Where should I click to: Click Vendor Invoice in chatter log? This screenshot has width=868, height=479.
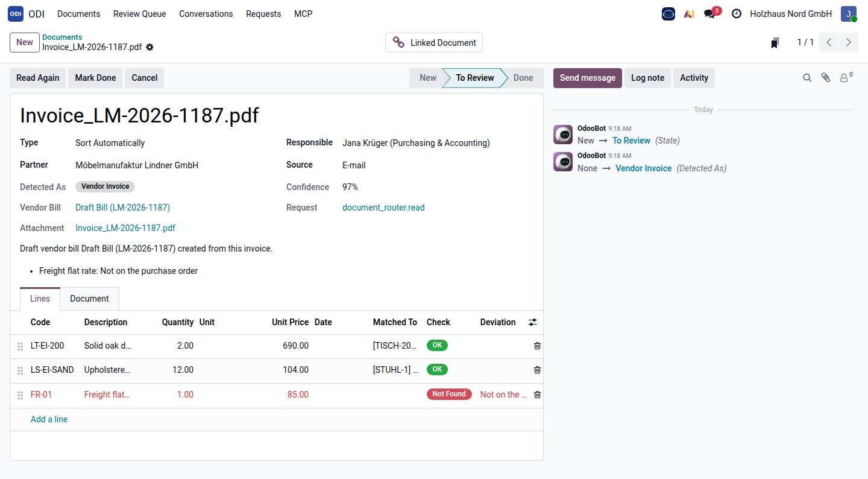coord(643,168)
